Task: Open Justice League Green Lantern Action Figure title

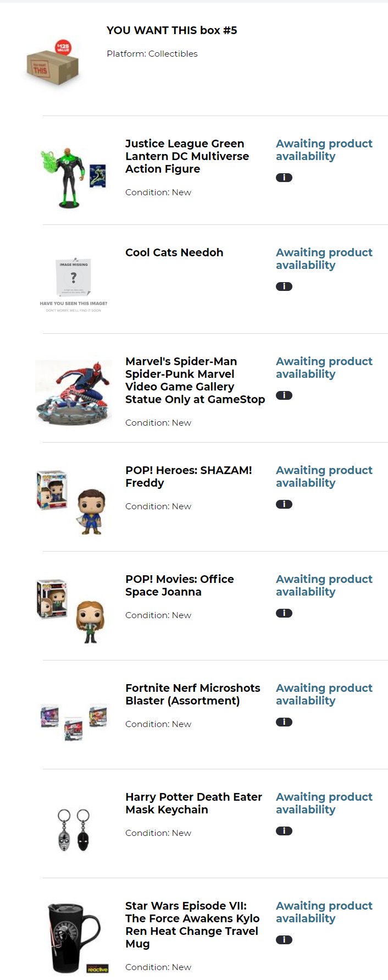Action: (186, 156)
